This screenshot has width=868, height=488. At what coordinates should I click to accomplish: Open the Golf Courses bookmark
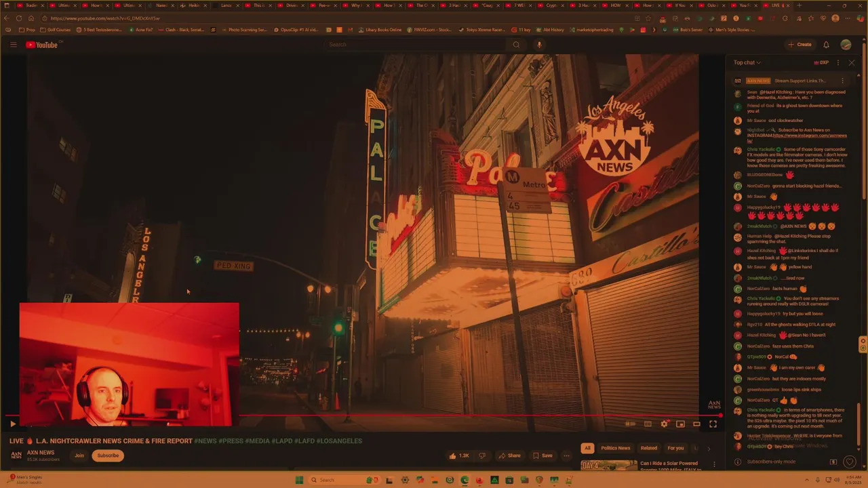click(x=55, y=30)
